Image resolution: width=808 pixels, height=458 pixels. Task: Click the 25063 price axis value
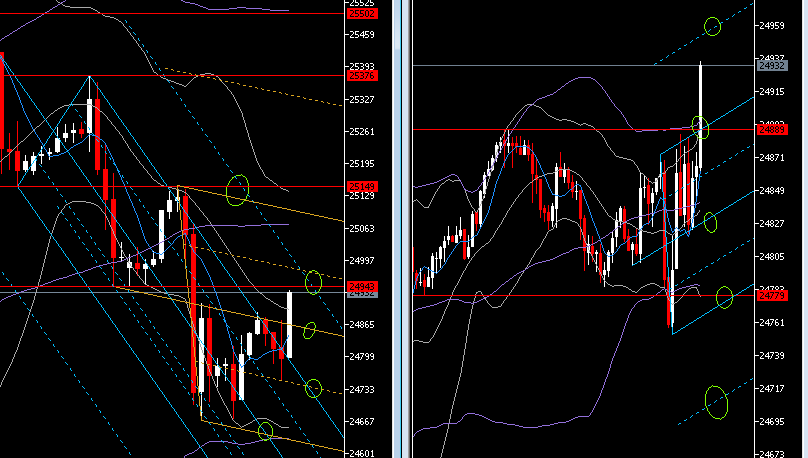pos(362,229)
